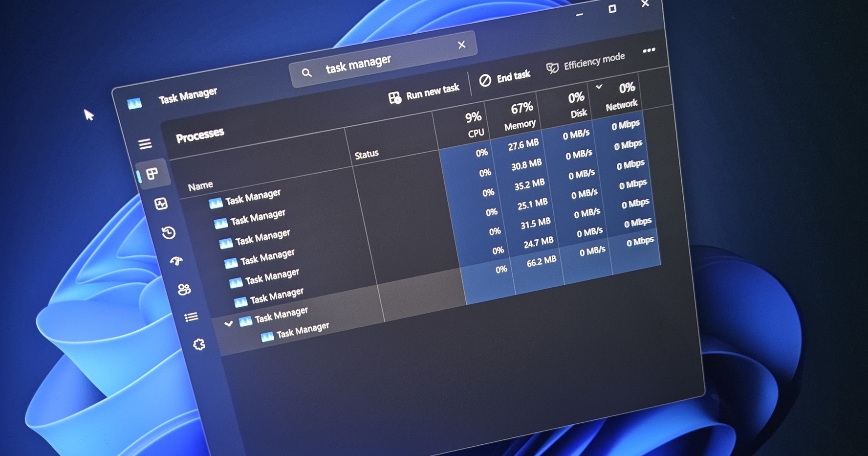The image size is (868, 456).
Task: Open the hamburger navigation menu
Action: click(x=145, y=143)
